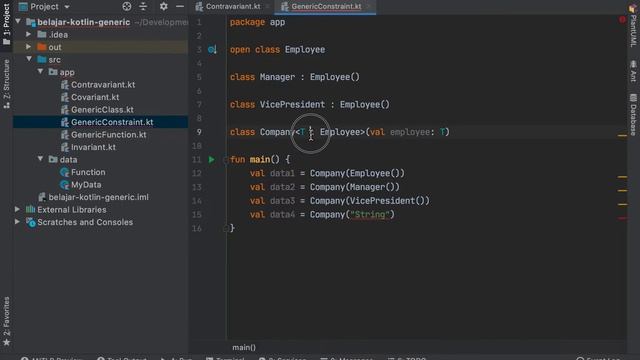640x360 pixels.
Task: Click the "String" literal on line 15
Action: 370,214
